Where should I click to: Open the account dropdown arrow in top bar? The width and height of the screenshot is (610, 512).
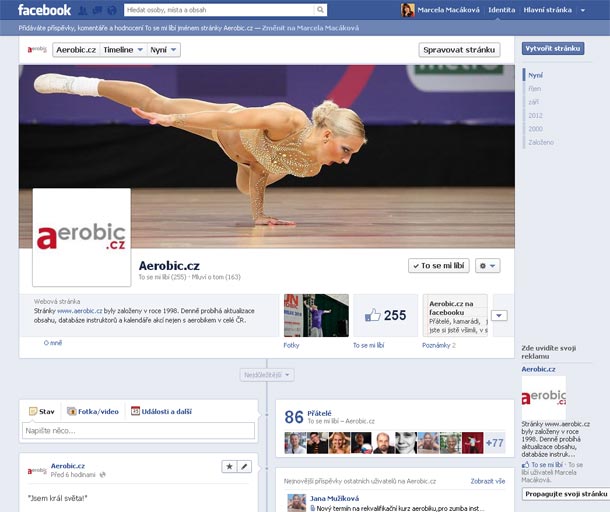coord(583,11)
